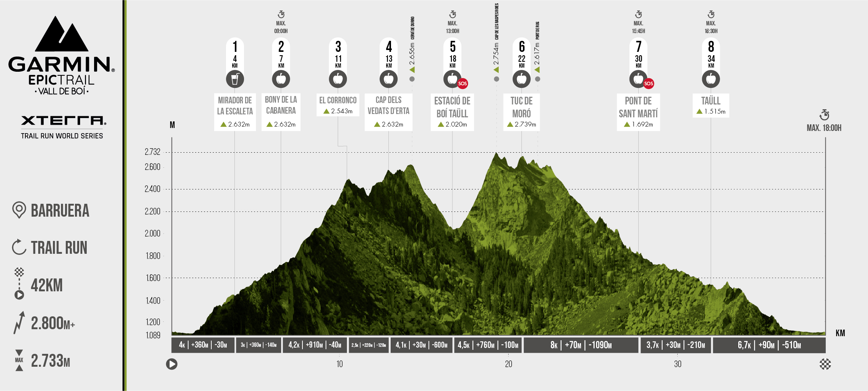Click the Cap dels Vedats d'Erta label

coord(388,112)
